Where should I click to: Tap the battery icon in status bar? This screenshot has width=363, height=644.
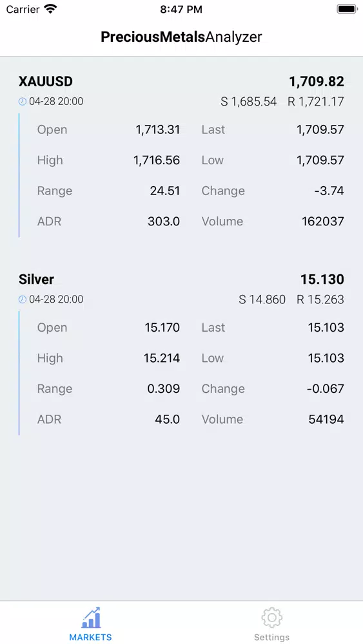pyautogui.click(x=347, y=9)
